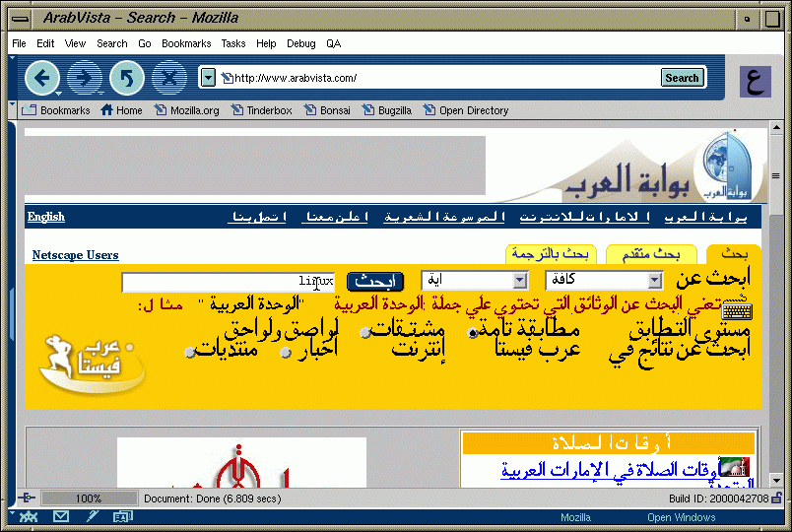792x532 pixels.
Task: Click the mosque icon beside prayer times
Action: 734,467
